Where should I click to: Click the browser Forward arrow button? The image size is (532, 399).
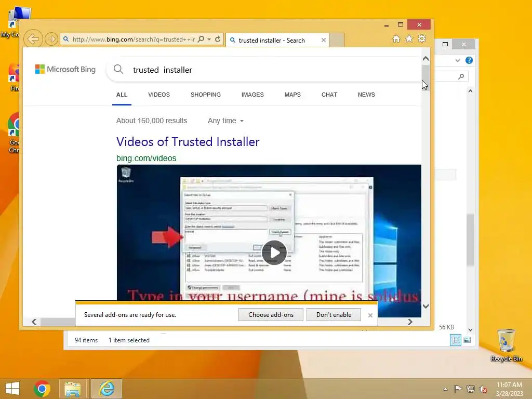(x=51, y=39)
